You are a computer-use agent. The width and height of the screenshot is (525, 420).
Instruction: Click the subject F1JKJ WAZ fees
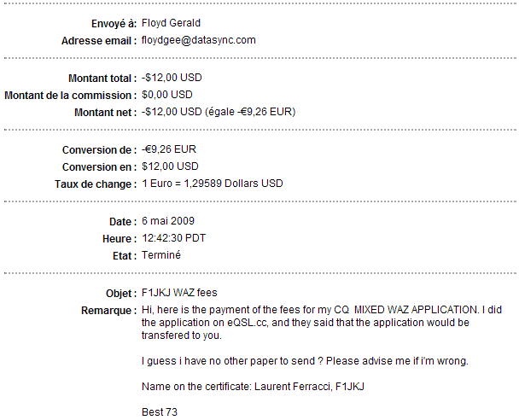coord(179,293)
